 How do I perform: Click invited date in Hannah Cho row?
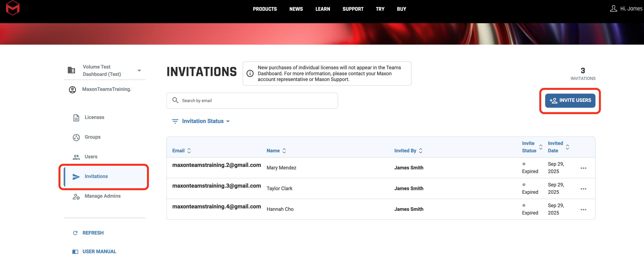coord(556,209)
